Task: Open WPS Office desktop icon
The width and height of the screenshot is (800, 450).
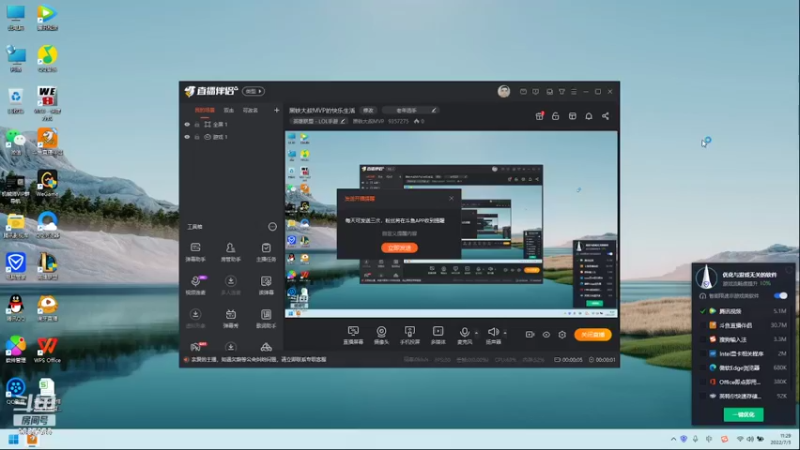Action: [x=47, y=350]
